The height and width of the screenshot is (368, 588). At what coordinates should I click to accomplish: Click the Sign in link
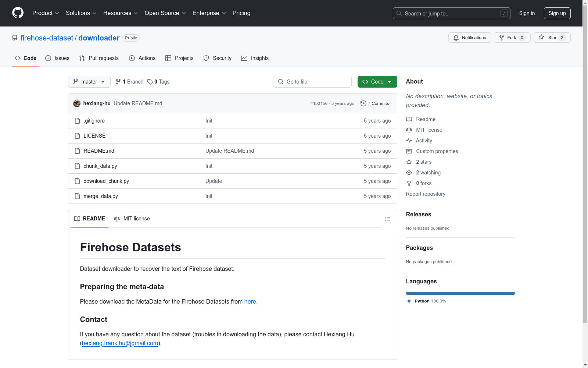[x=527, y=13]
